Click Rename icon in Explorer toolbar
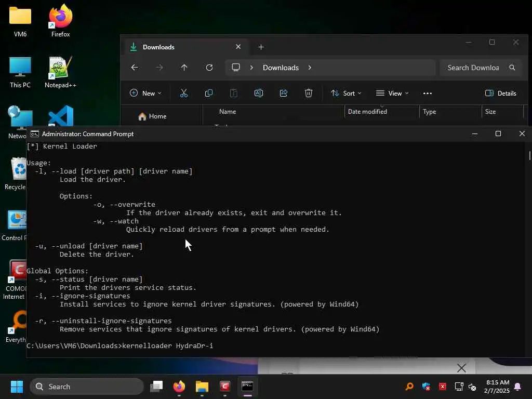This screenshot has width=532, height=399. 259,94
